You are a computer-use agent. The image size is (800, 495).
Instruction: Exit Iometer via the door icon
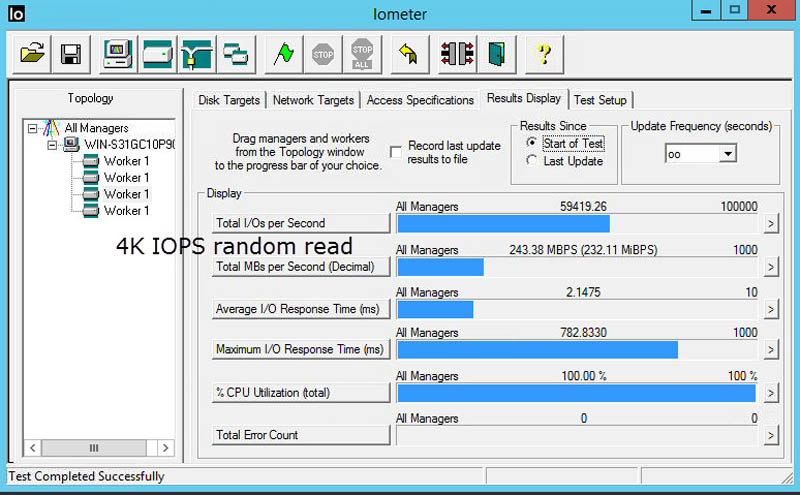[496, 54]
